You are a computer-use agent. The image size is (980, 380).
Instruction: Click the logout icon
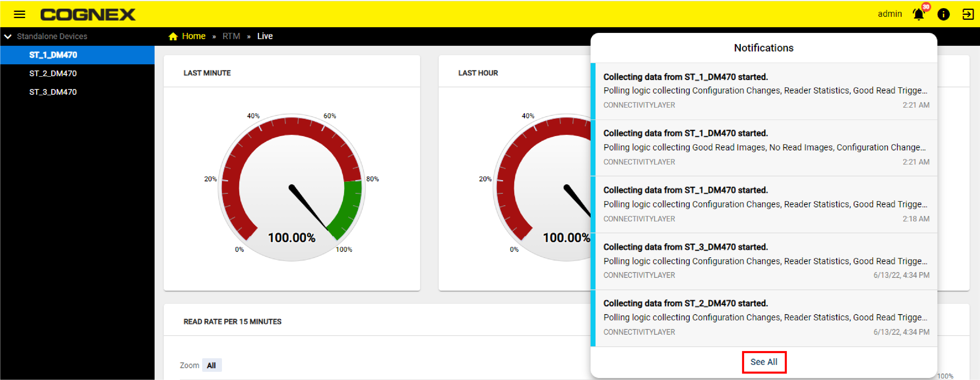968,14
